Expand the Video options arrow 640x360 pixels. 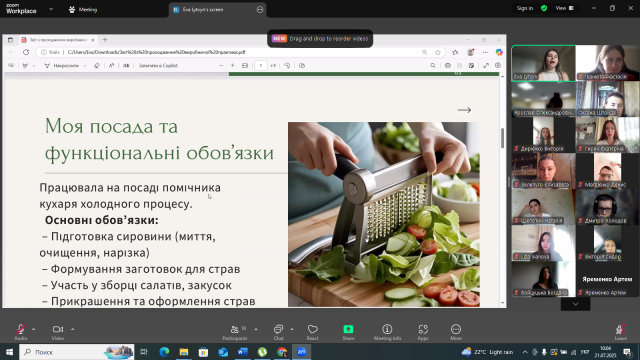click(73, 329)
